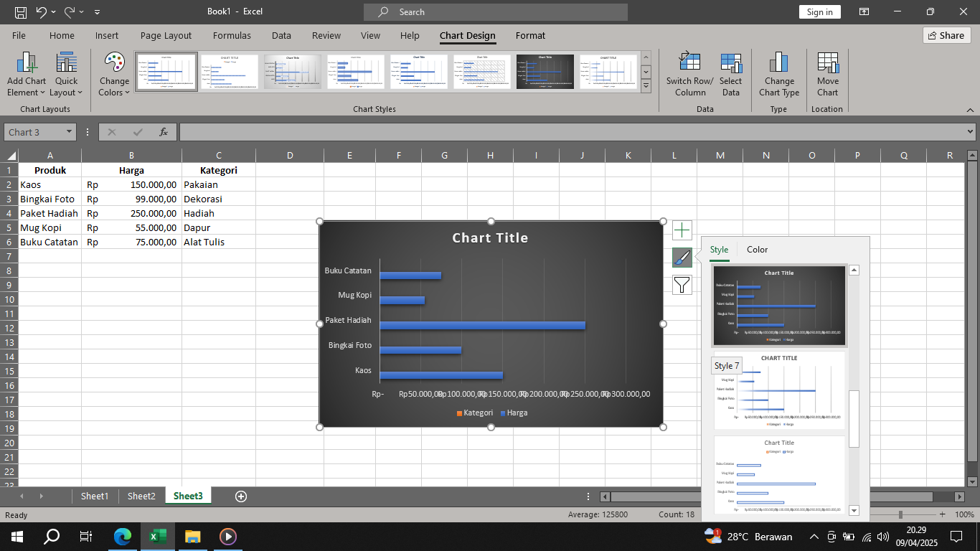Open the Chart Elements plus button beside chart
The image size is (980, 551).
(x=682, y=230)
